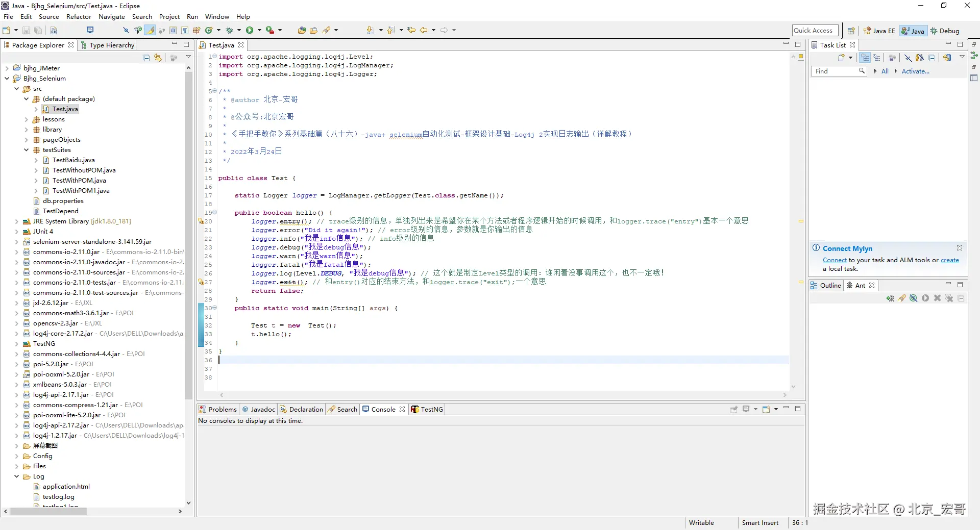Toggle Block Selection Mode button
The width and height of the screenshot is (980, 530).
173,31
